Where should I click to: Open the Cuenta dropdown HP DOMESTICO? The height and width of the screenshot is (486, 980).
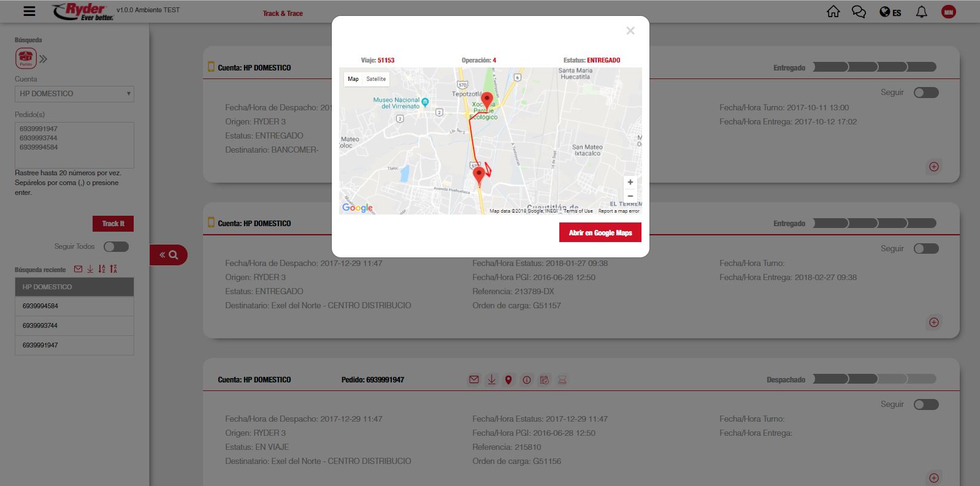(x=74, y=94)
